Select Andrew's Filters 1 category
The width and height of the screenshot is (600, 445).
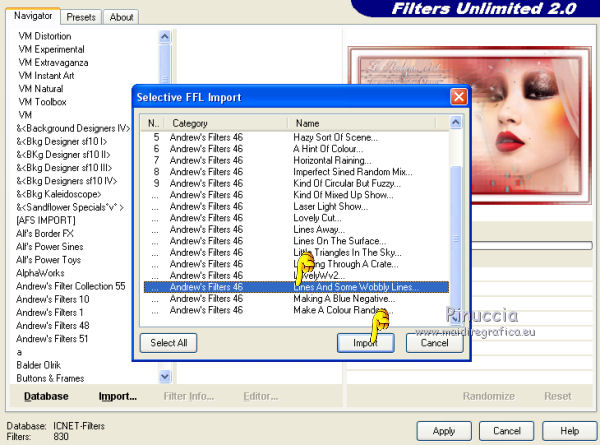(50, 312)
